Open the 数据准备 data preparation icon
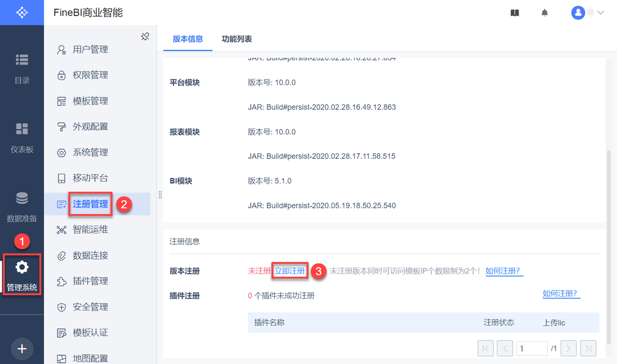Screen dimensions: 617x364 [x=22, y=198]
